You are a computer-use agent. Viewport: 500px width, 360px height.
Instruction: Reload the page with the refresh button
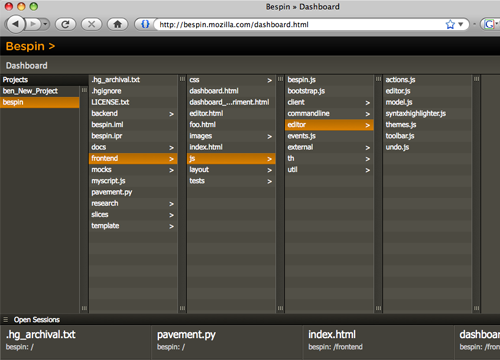(x=65, y=24)
